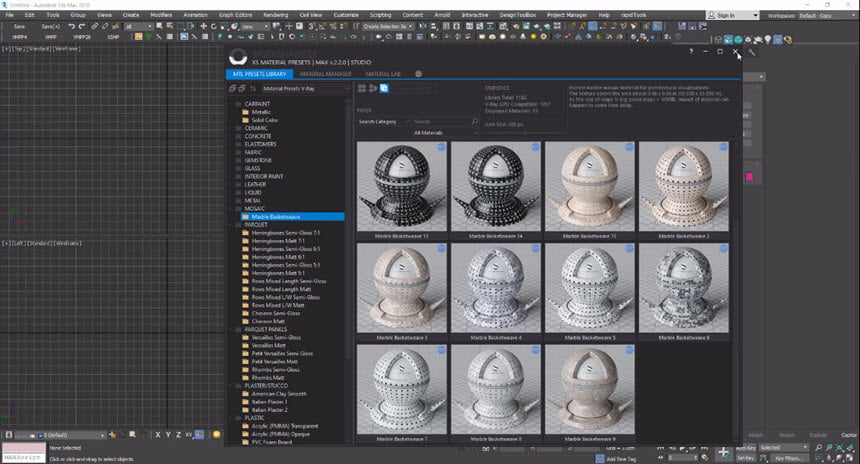Click the blue badge on Marble Basketweave 4 thumbnail
Viewport: 860px width, 464px height.
pyautogui.click(x=535, y=248)
